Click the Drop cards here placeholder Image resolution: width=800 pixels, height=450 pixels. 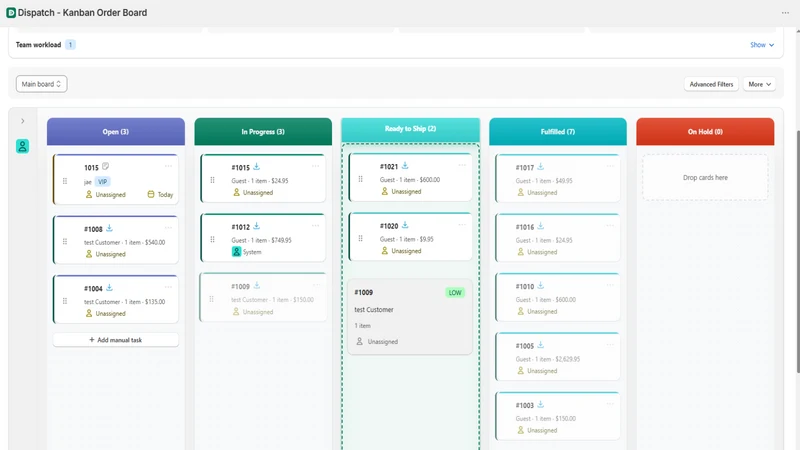705,178
